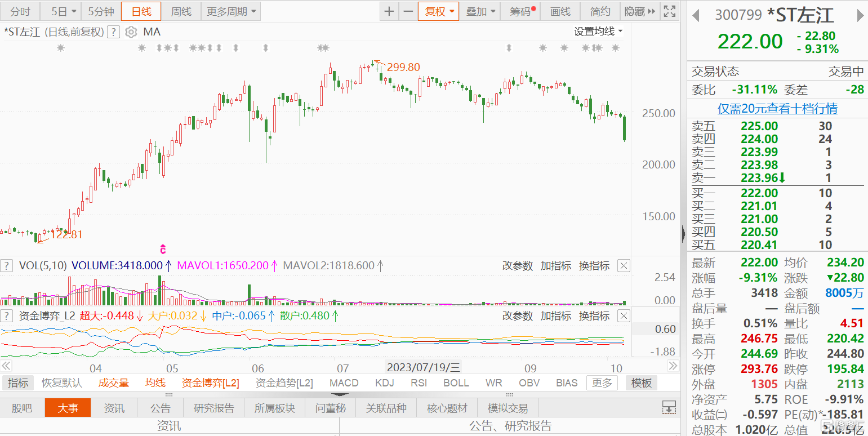Switch to 股吧 tab
This screenshot has width=868, height=436.
click(22, 408)
